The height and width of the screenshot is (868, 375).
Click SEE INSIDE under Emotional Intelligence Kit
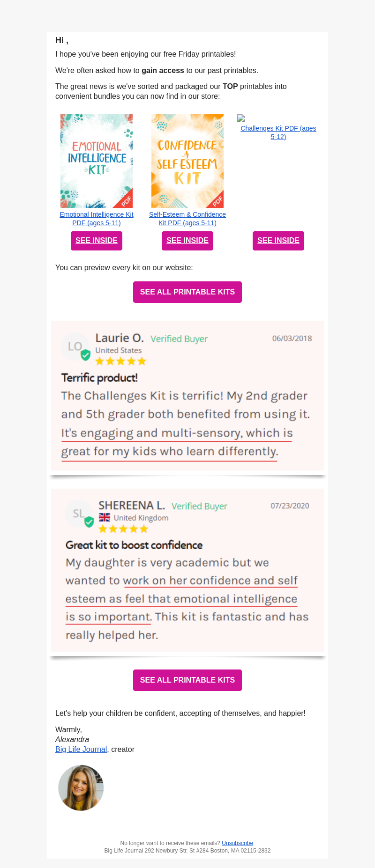tap(97, 241)
